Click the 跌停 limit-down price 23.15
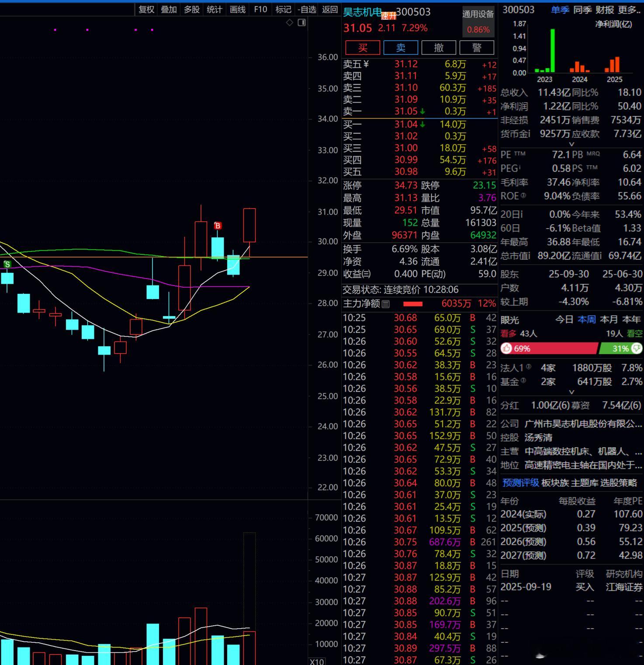The image size is (644, 665). pyautogui.click(x=485, y=185)
